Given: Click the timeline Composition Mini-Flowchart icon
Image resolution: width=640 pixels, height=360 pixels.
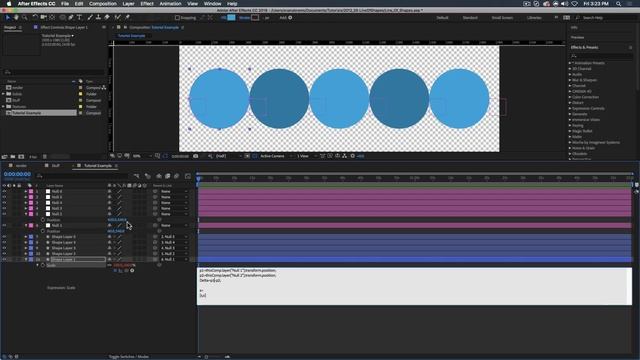Looking at the screenshot, I should [x=137, y=176].
